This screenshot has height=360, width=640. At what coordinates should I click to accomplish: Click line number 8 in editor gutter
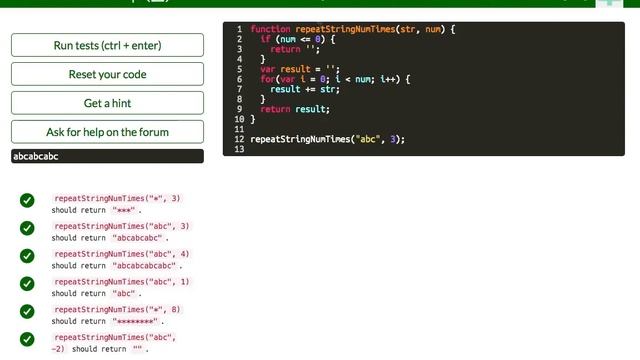240,99
